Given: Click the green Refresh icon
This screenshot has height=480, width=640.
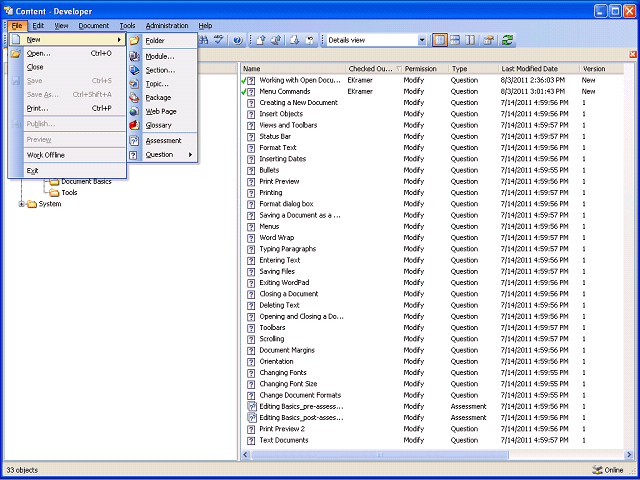Looking at the screenshot, I should 507,40.
